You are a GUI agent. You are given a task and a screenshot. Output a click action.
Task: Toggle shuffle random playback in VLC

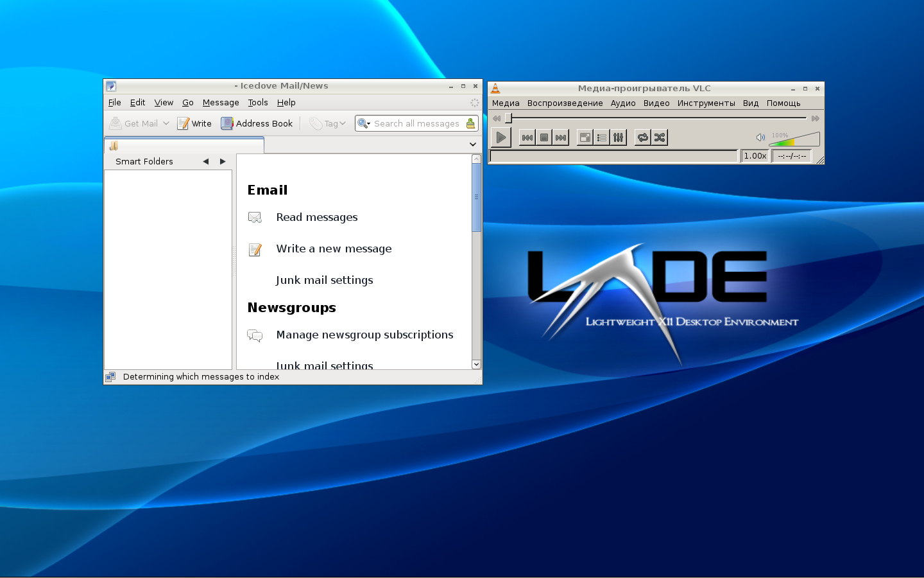coord(660,137)
